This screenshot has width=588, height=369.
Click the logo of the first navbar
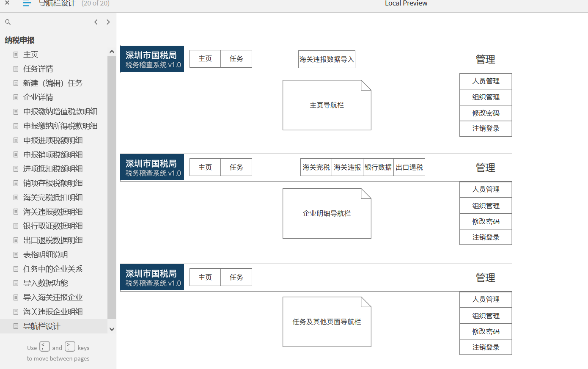point(152,59)
